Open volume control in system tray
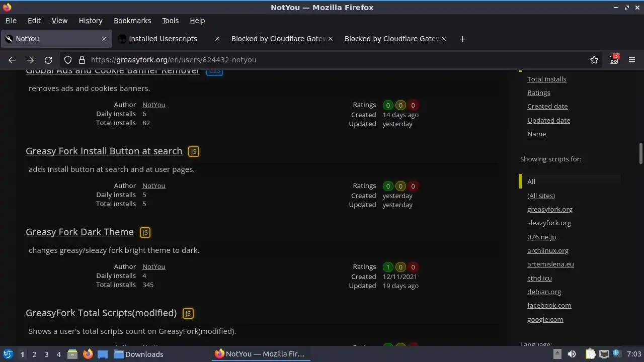 [572, 354]
